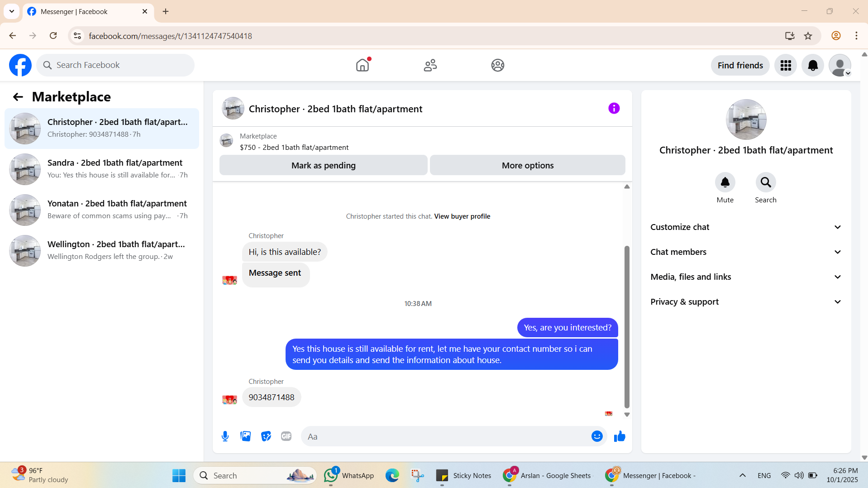This screenshot has height=488, width=868.
Task: Click the browser address bar URL
Action: pyautogui.click(x=170, y=36)
